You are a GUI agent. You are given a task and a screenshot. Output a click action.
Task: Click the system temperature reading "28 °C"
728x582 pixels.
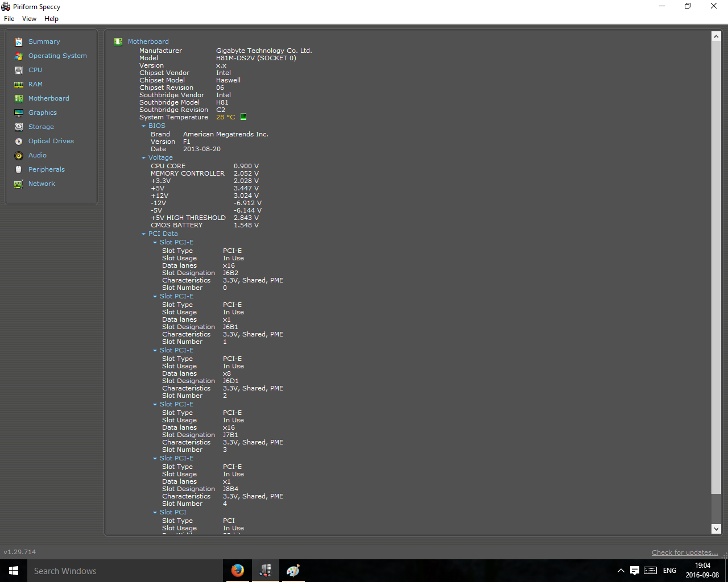point(225,117)
